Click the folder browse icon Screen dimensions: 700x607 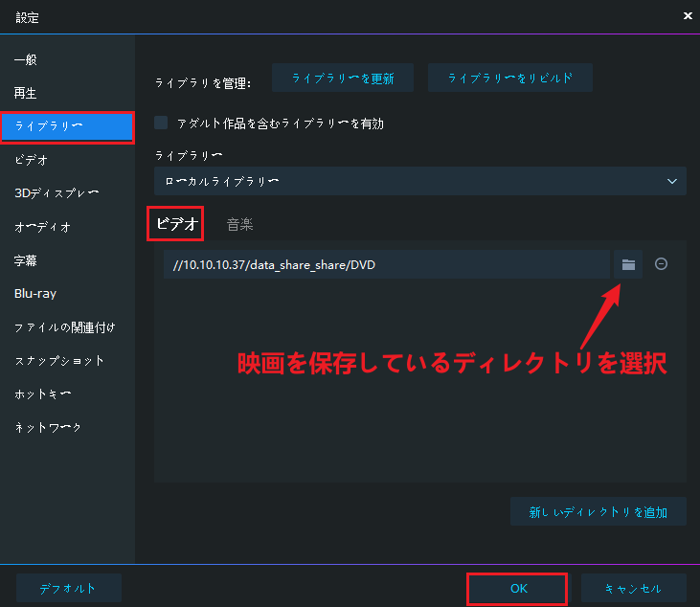pos(628,264)
